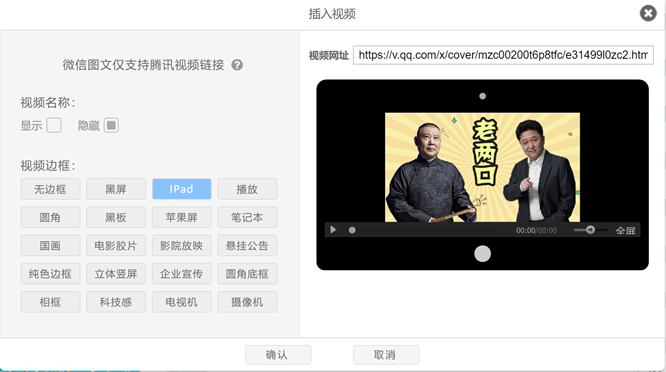This screenshot has width=666, height=372.
Task: Click the 视频网址 URL field
Action: point(503,55)
